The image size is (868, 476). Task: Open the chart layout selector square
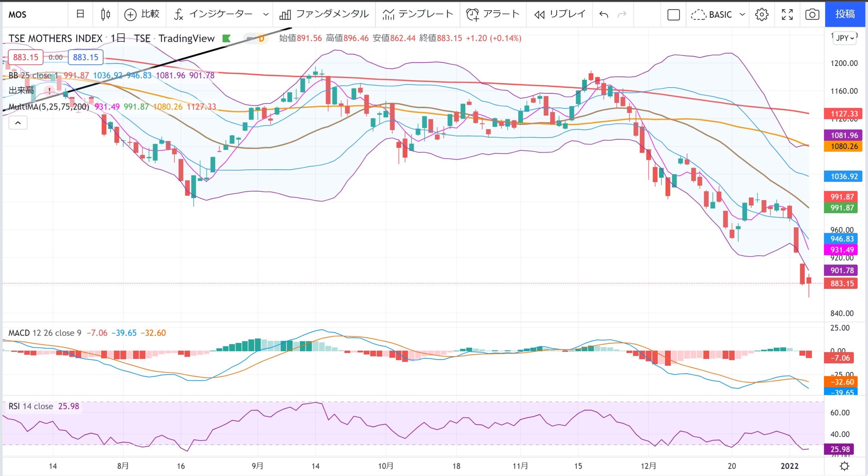[x=673, y=15]
